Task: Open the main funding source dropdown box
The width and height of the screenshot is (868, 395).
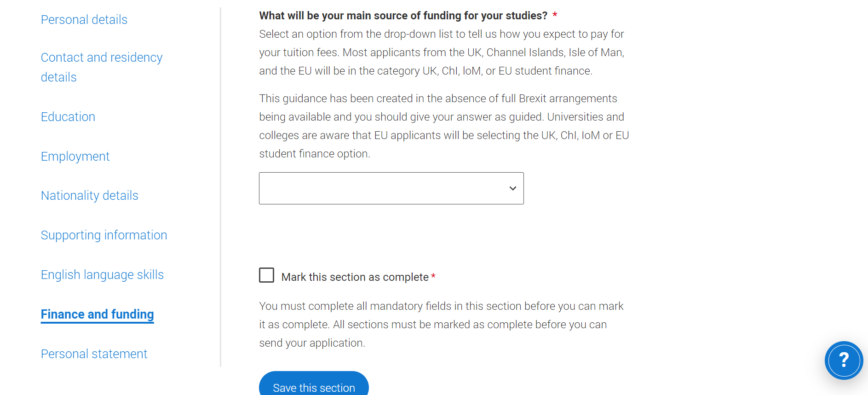Action: click(x=391, y=188)
